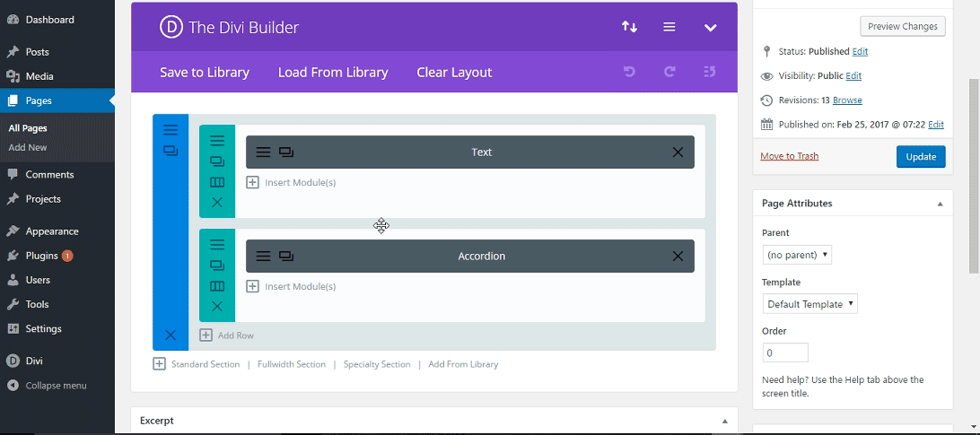Delete the Text module
The width and height of the screenshot is (980, 435).
(x=678, y=152)
